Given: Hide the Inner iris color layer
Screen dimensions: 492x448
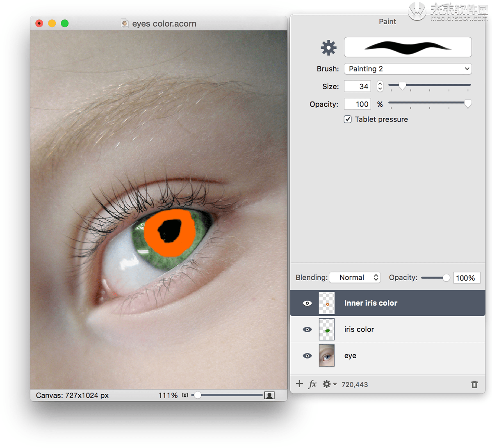Looking at the screenshot, I should [307, 303].
